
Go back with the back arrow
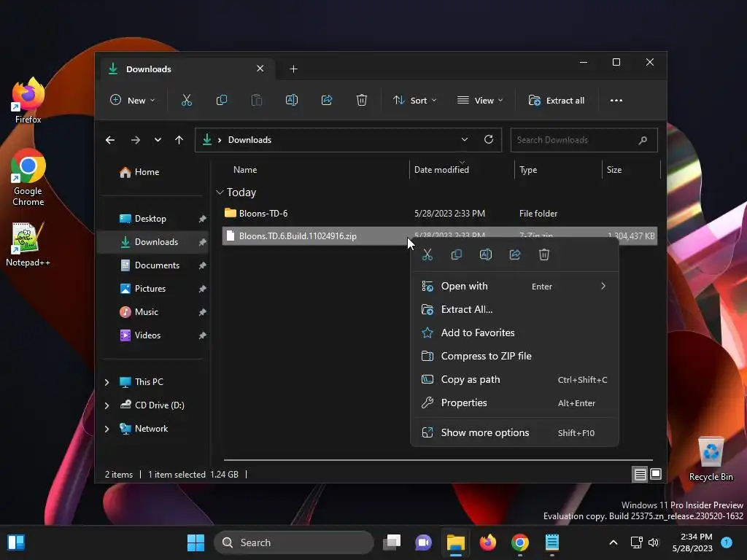(x=110, y=140)
